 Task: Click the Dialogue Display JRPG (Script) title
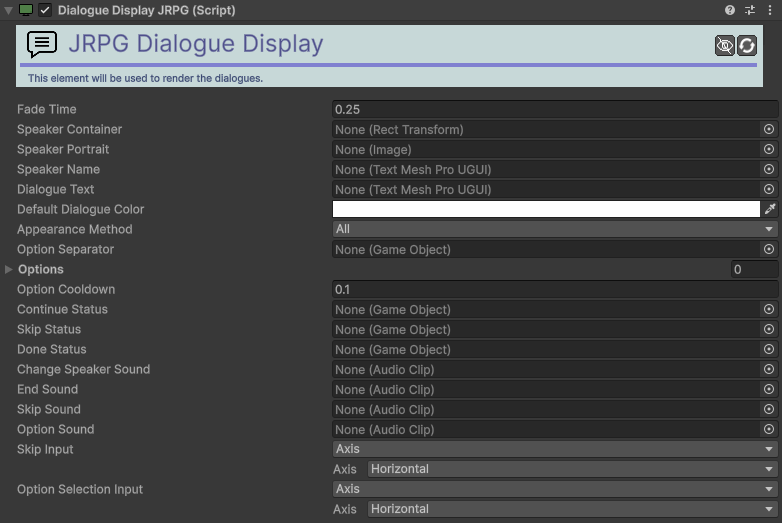147,10
